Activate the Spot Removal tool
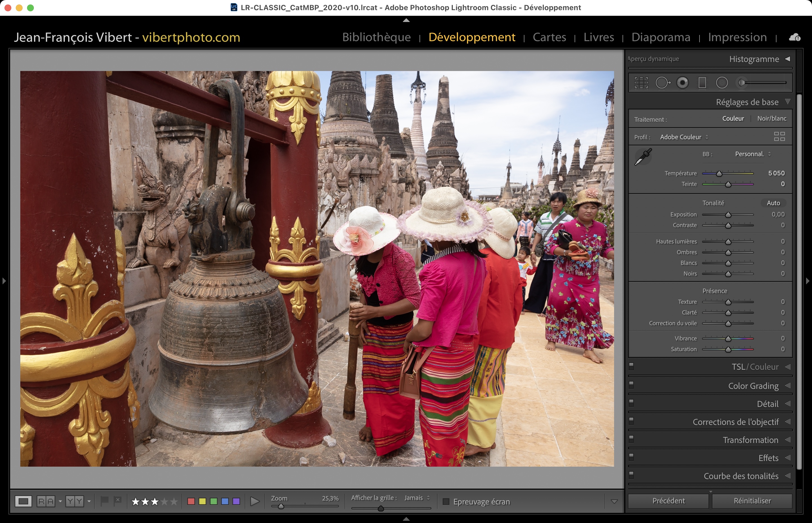Screen dimensions: 812x523 click(663, 83)
